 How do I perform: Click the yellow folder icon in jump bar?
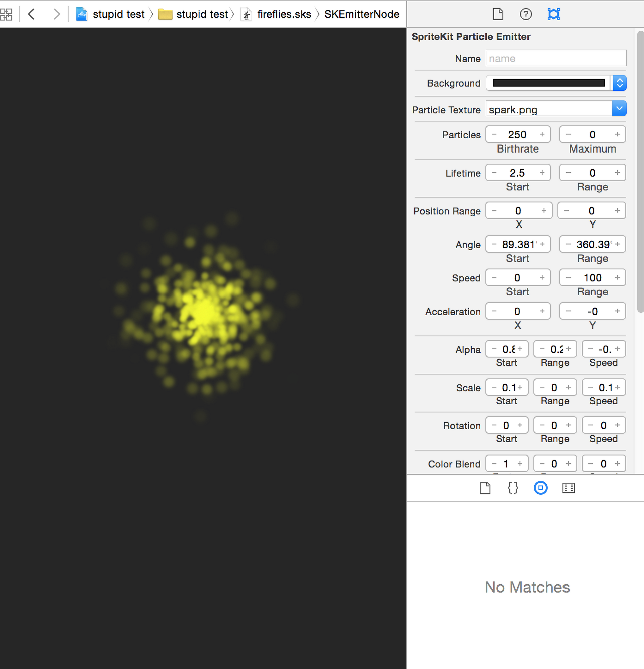click(165, 14)
